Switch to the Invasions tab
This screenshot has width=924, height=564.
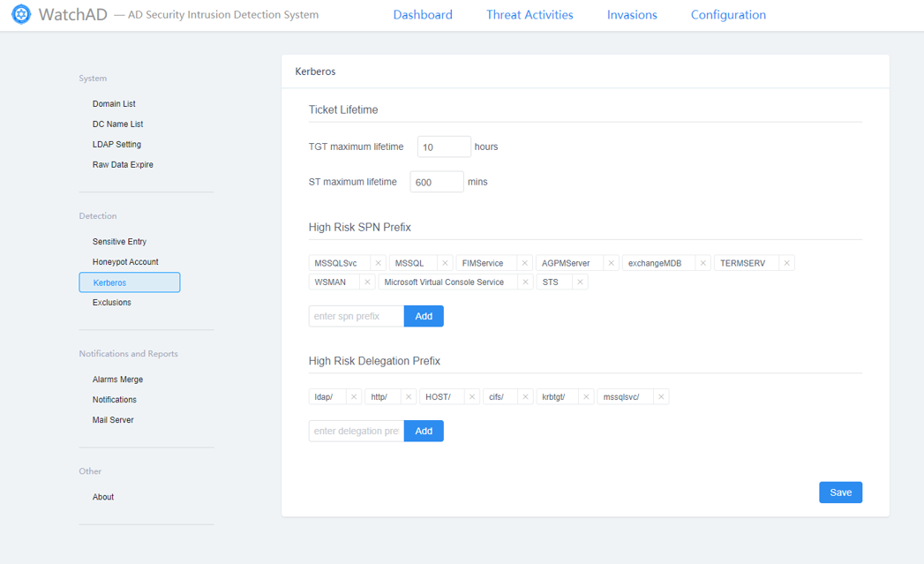click(632, 15)
